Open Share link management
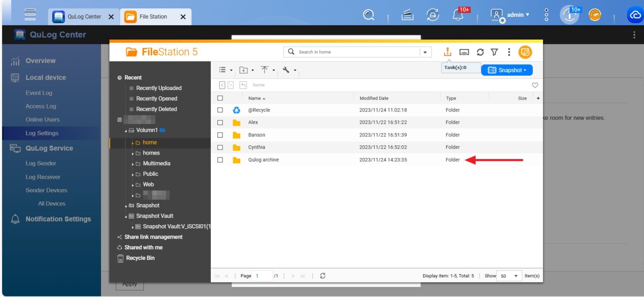Image resolution: width=644 pixels, height=297 pixels. [153, 237]
